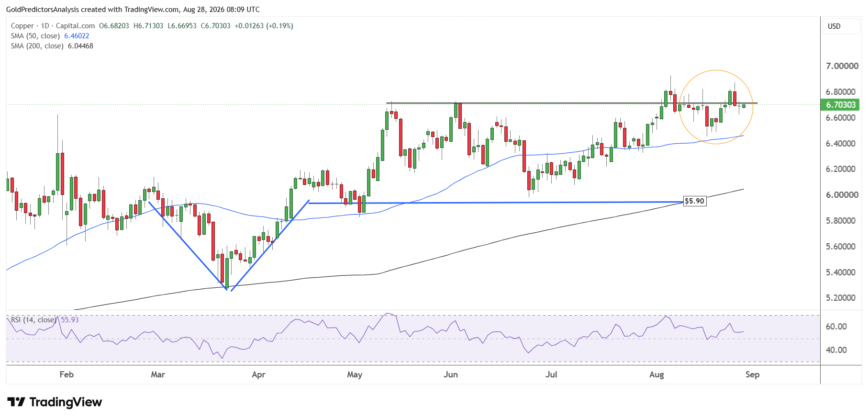Click the Copper 1D Capital.com symbol title

point(53,26)
